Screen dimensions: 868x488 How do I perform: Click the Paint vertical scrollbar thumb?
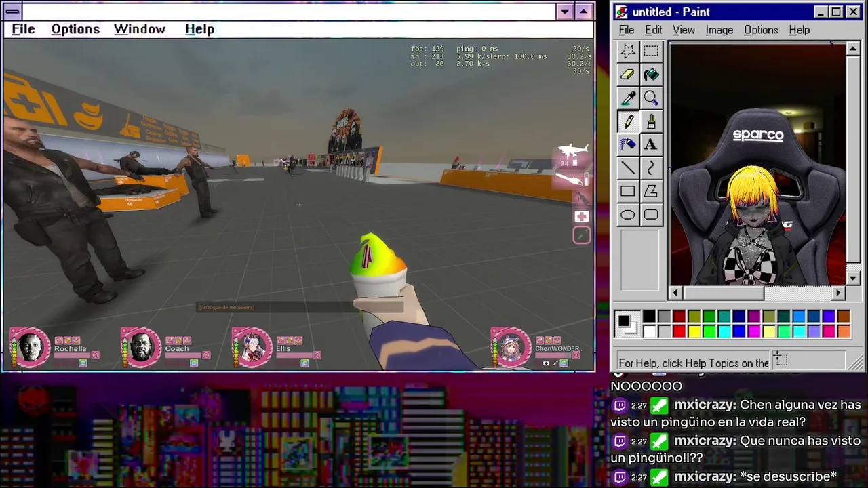coord(853,159)
